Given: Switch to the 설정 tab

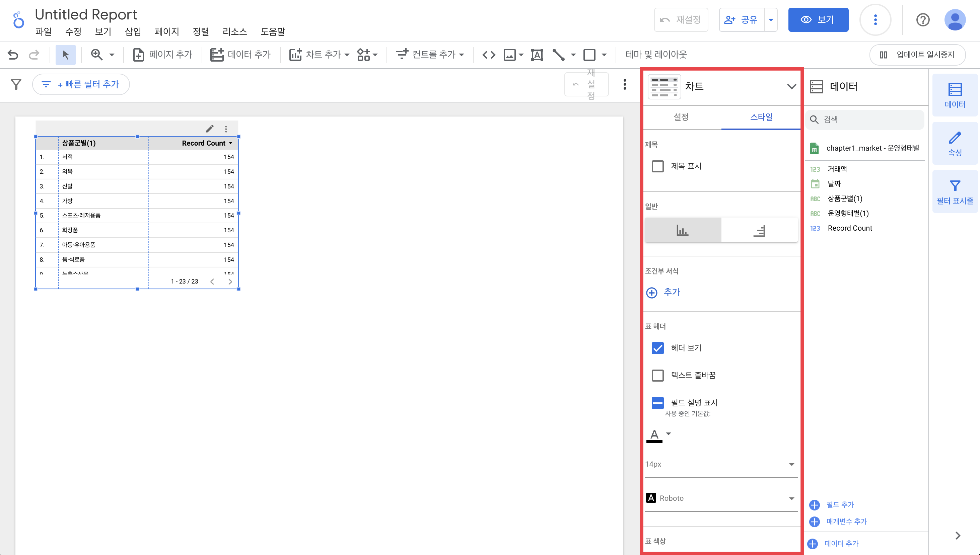Looking at the screenshot, I should tap(681, 117).
